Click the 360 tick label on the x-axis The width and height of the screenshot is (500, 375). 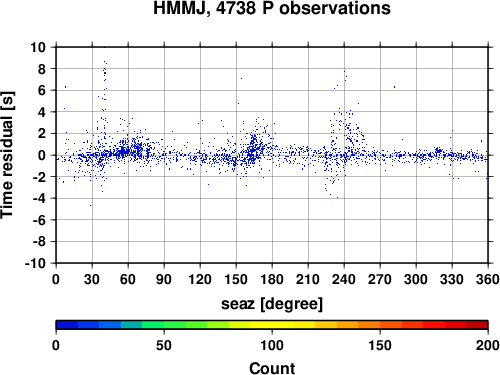(488, 279)
